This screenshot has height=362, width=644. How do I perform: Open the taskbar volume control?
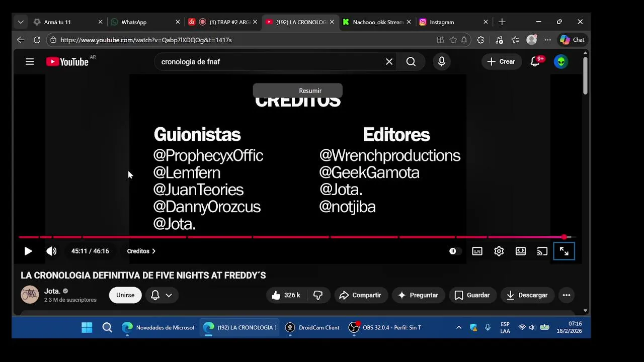pyautogui.click(x=532, y=328)
